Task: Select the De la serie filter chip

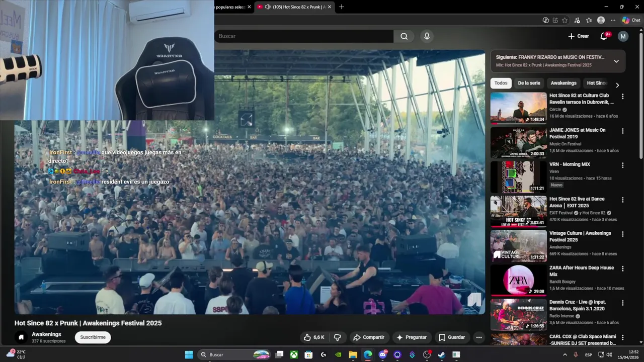Action: (x=529, y=83)
